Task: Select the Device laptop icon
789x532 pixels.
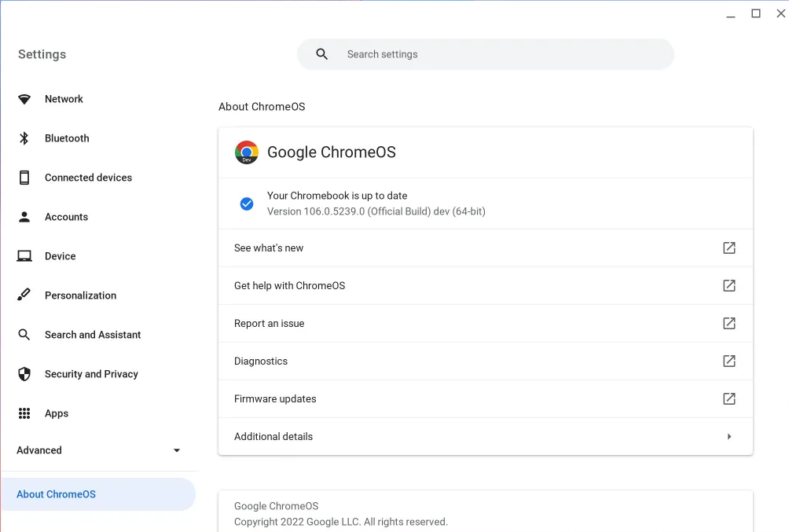Action: tap(24, 256)
